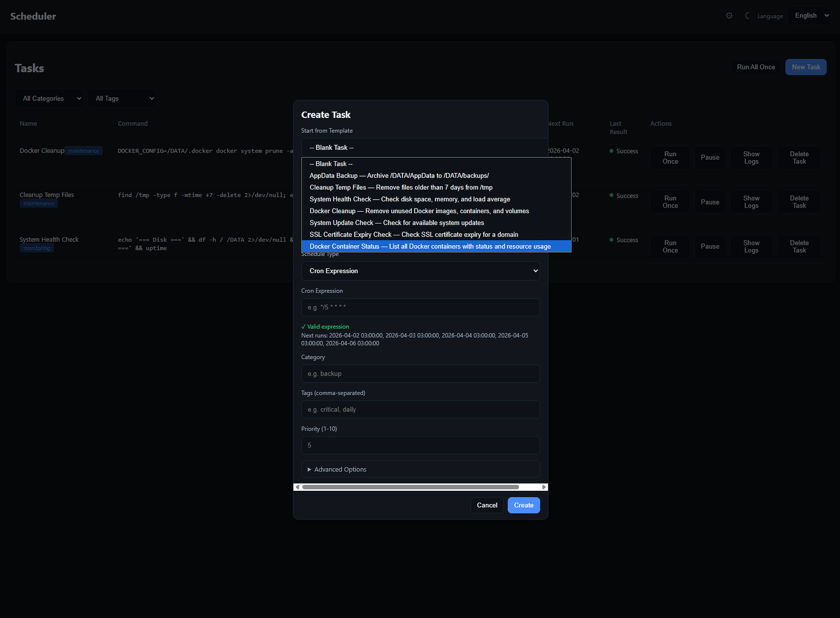The image size is (840, 618).
Task: Expand the Advanced Options section
Action: (x=340, y=470)
